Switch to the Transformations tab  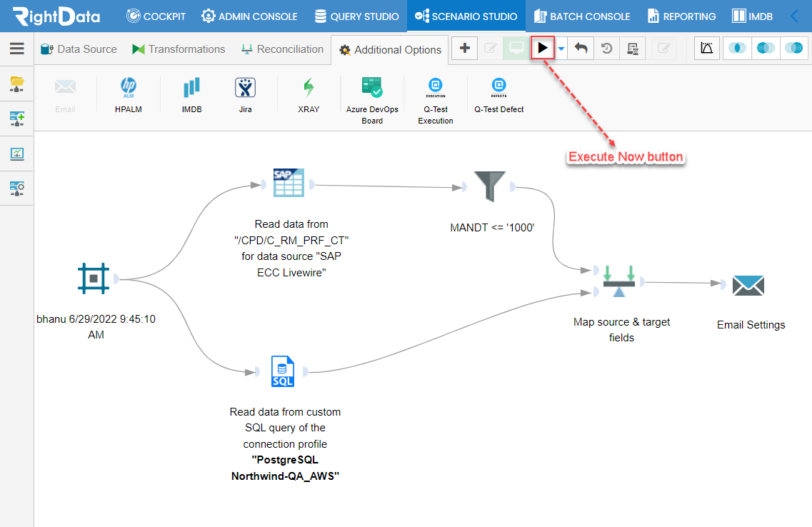coord(179,49)
